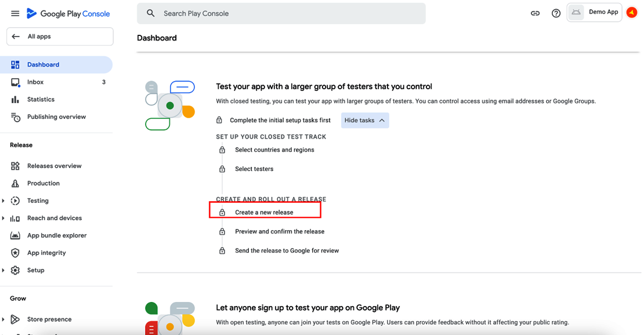Click the user account avatar
The image size is (644, 335).
click(x=632, y=13)
